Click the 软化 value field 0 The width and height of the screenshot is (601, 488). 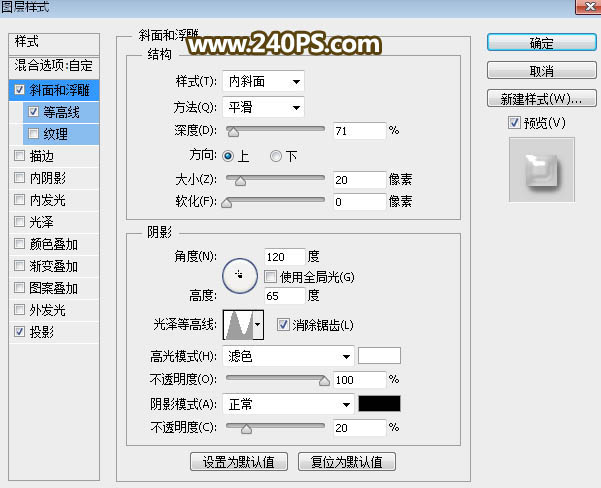click(360, 202)
